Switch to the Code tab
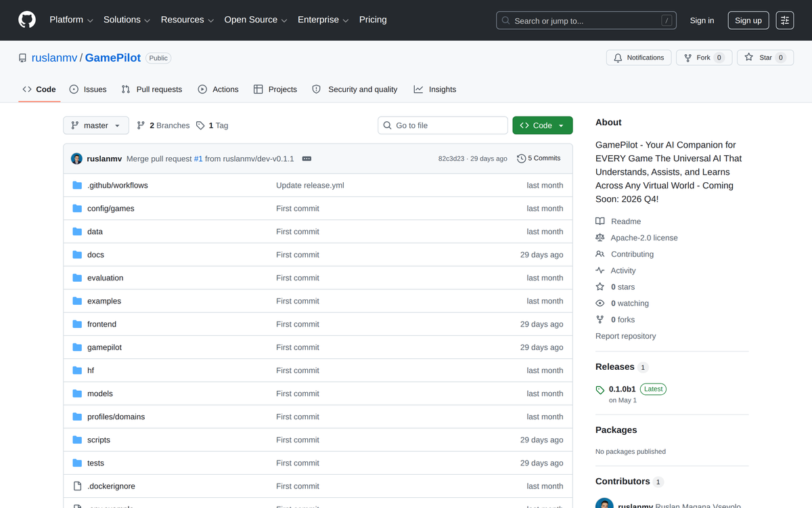 pyautogui.click(x=39, y=89)
